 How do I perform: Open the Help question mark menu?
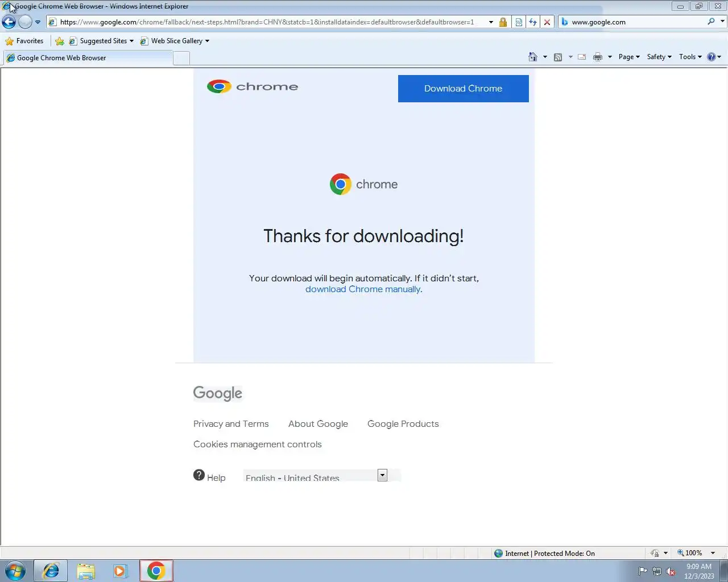714,57
